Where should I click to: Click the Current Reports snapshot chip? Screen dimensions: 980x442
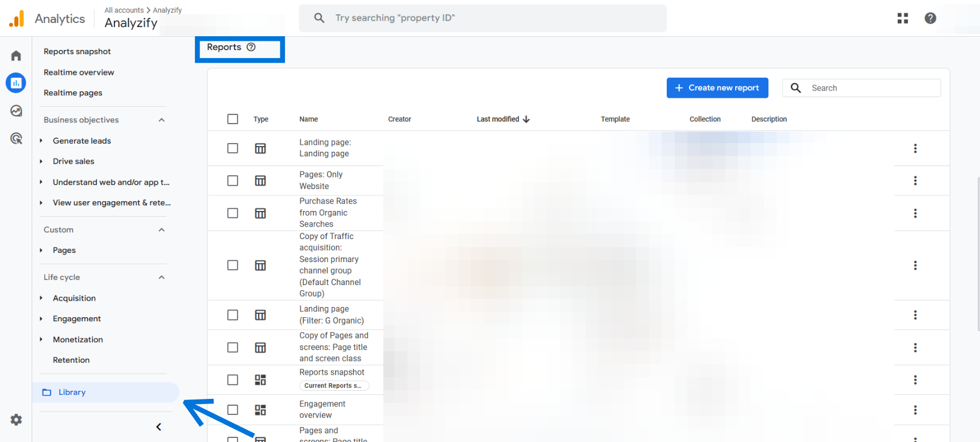point(334,386)
